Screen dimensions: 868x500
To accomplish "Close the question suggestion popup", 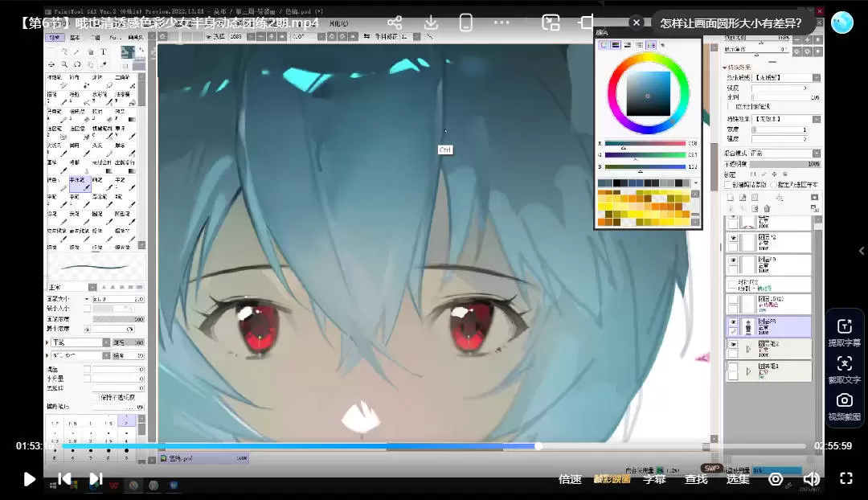I will tap(637, 23).
